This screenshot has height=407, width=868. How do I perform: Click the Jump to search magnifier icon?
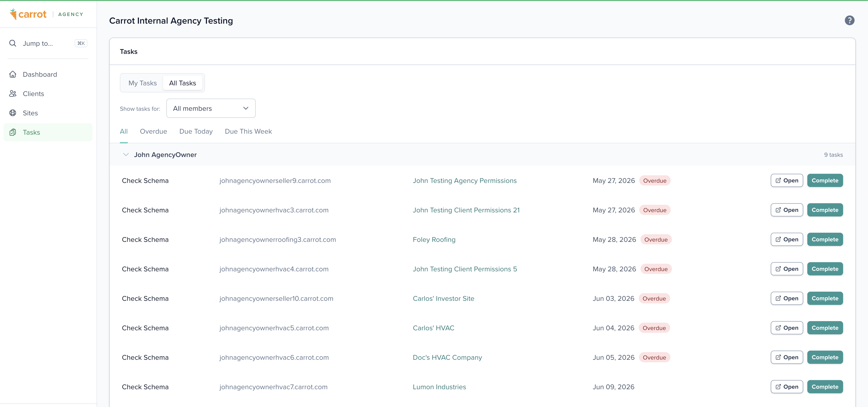[x=13, y=43]
